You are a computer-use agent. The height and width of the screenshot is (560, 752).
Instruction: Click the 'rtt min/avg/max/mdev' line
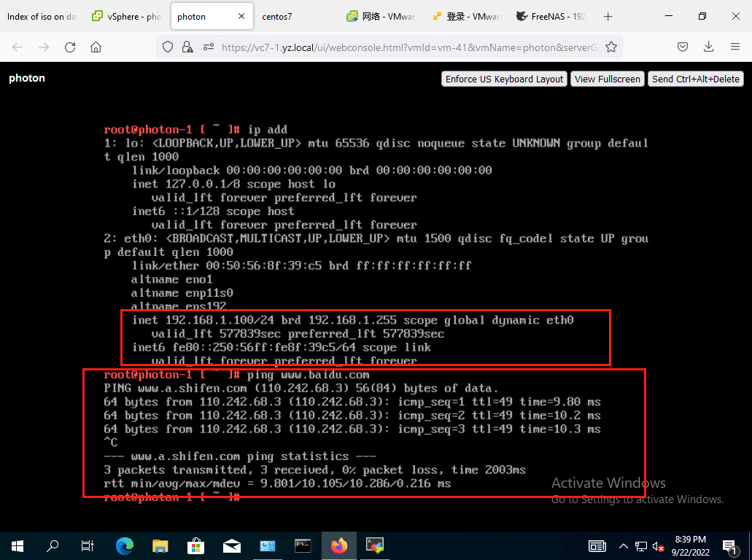pos(277,483)
